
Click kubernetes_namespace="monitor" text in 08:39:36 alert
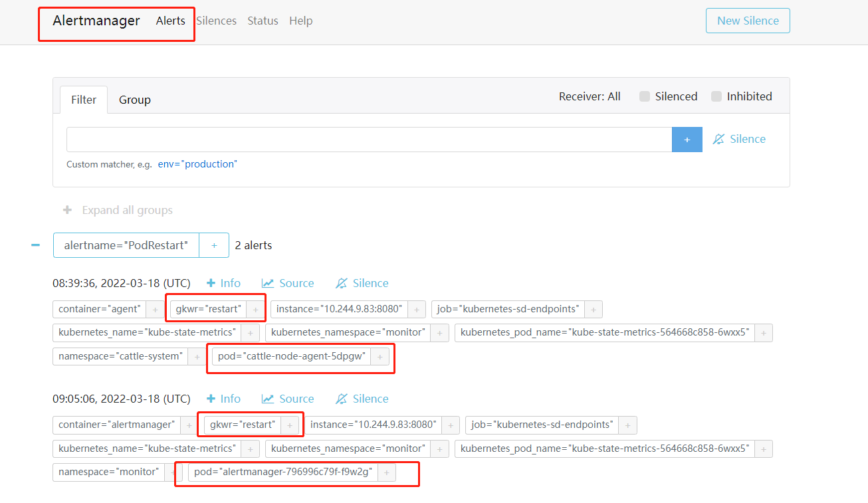tap(348, 333)
